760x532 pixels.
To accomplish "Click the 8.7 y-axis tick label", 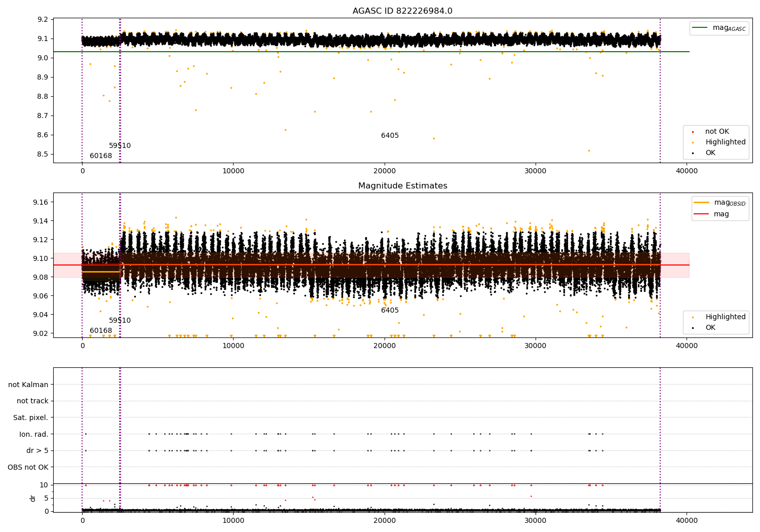I will (x=43, y=116).
